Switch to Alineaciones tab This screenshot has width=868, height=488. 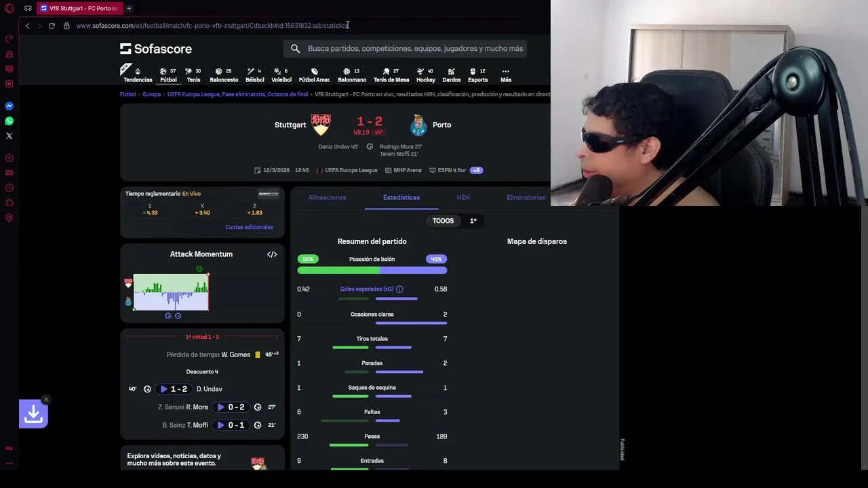point(327,197)
